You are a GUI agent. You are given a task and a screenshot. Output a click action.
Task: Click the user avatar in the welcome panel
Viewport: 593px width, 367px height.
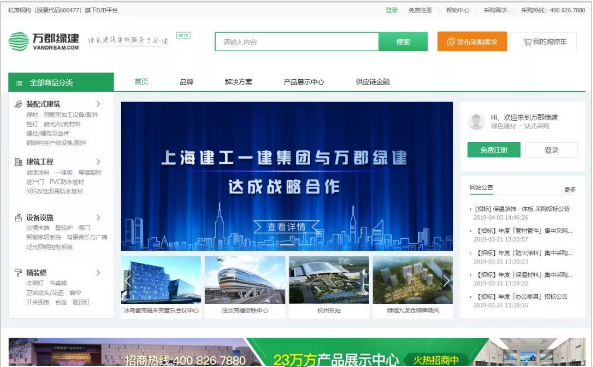coord(476,121)
